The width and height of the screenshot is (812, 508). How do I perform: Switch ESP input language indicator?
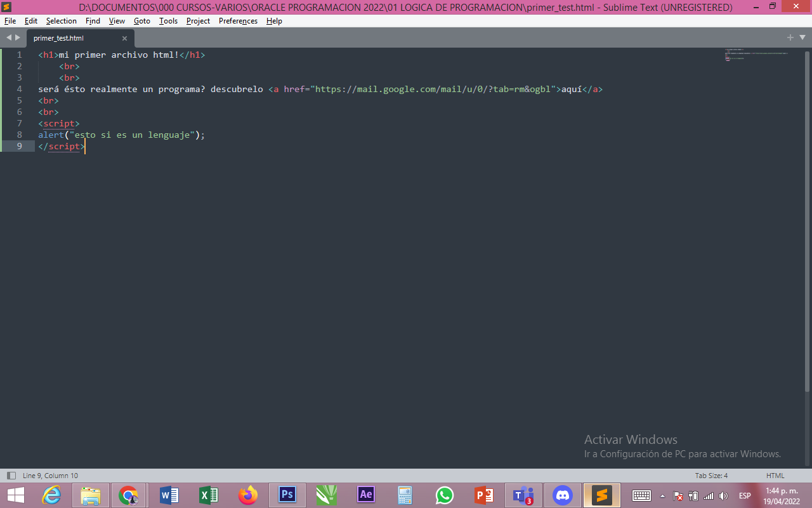point(745,495)
